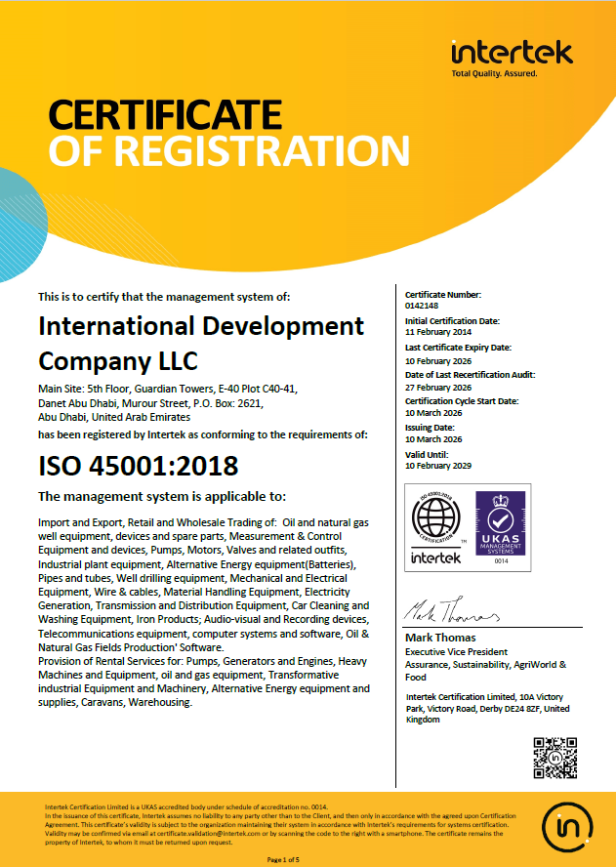The width and height of the screenshot is (616, 867).
Task: Click 'Abu Dhabi, United Arab Emirates' line
Action: point(114,416)
